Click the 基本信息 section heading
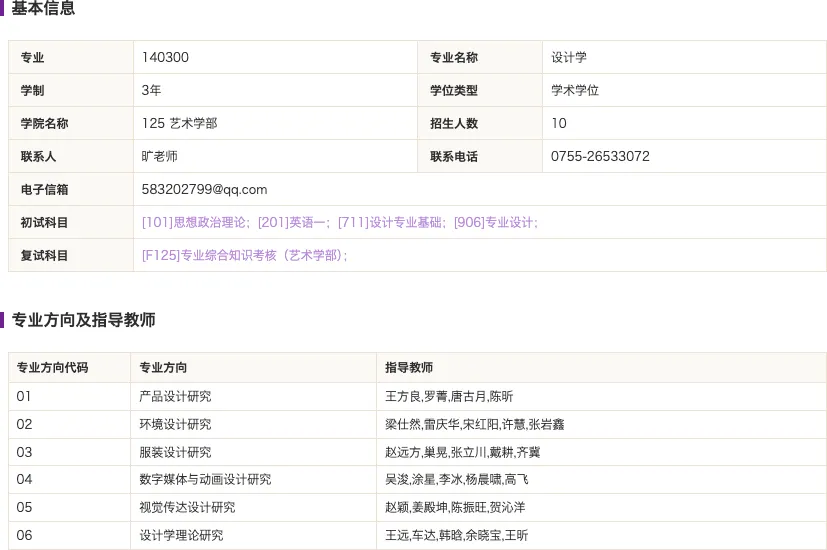Image resolution: width=827 pixels, height=550 pixels. tap(43, 8)
